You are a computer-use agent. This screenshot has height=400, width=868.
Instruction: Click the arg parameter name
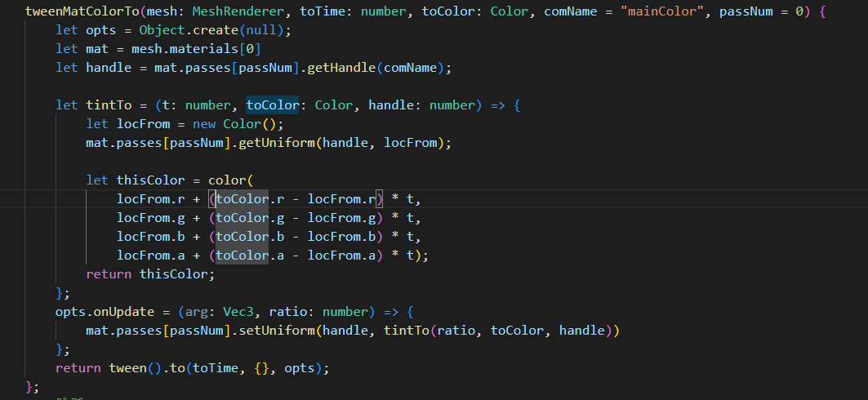tap(197, 312)
